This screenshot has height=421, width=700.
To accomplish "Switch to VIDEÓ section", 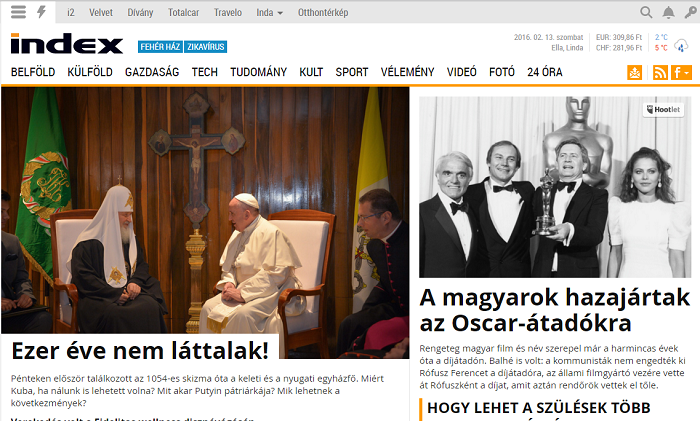I will pos(462,72).
